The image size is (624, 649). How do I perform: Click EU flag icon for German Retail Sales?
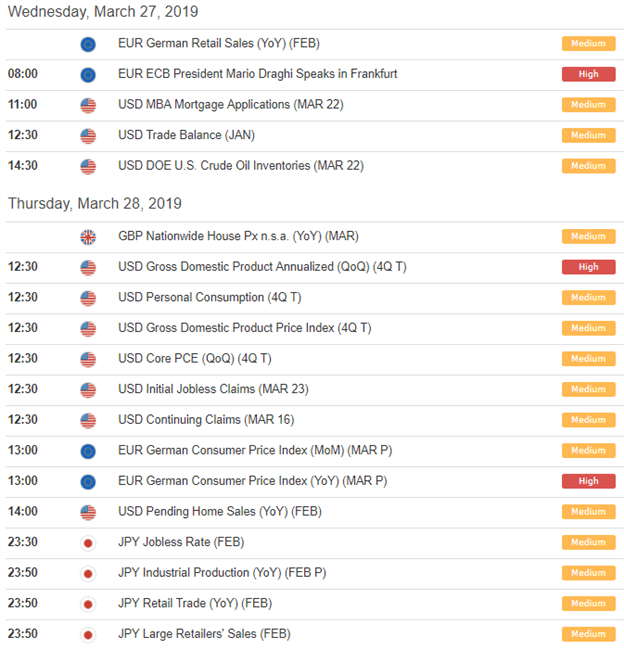88,44
